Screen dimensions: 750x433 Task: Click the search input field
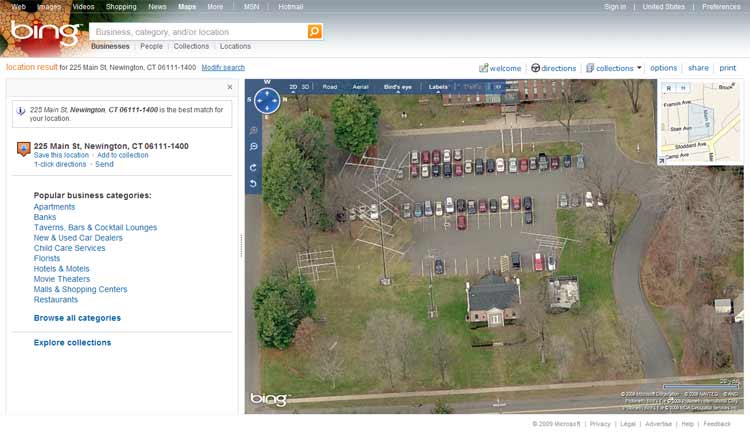196,32
